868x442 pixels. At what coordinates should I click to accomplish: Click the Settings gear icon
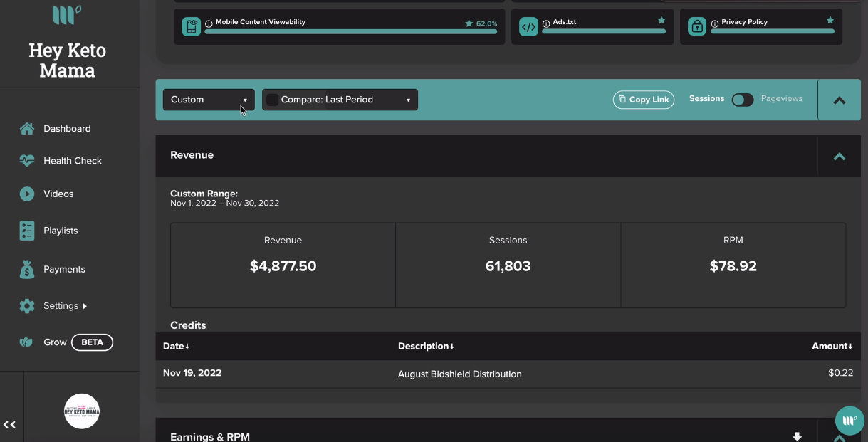(x=27, y=306)
